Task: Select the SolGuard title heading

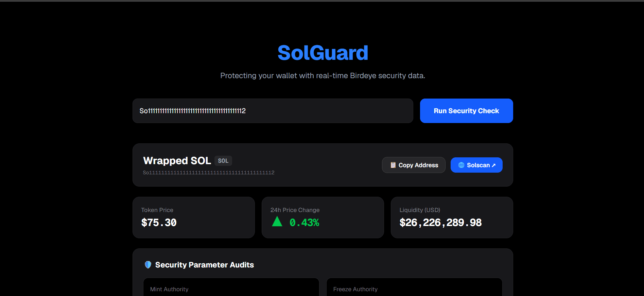Action: (x=323, y=53)
